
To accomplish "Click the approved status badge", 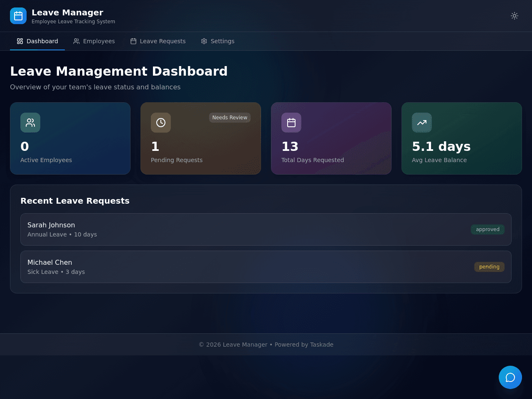I will tap(488, 229).
